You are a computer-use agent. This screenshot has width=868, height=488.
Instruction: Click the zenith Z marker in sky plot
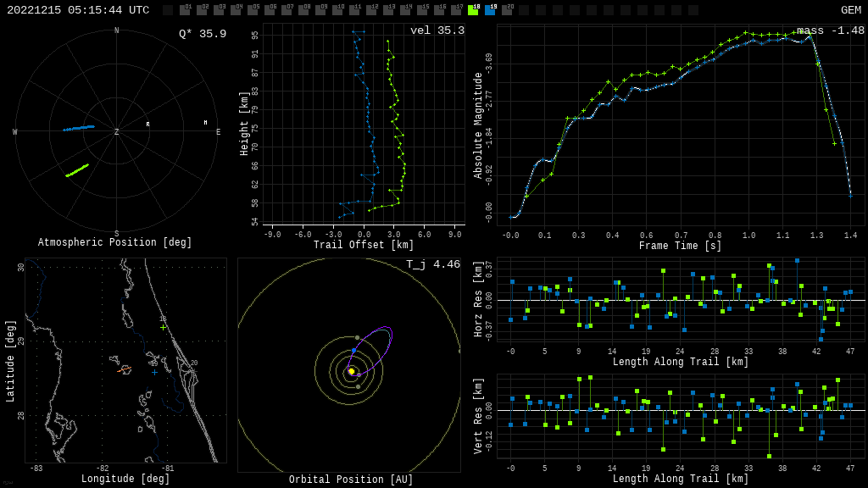(117, 132)
